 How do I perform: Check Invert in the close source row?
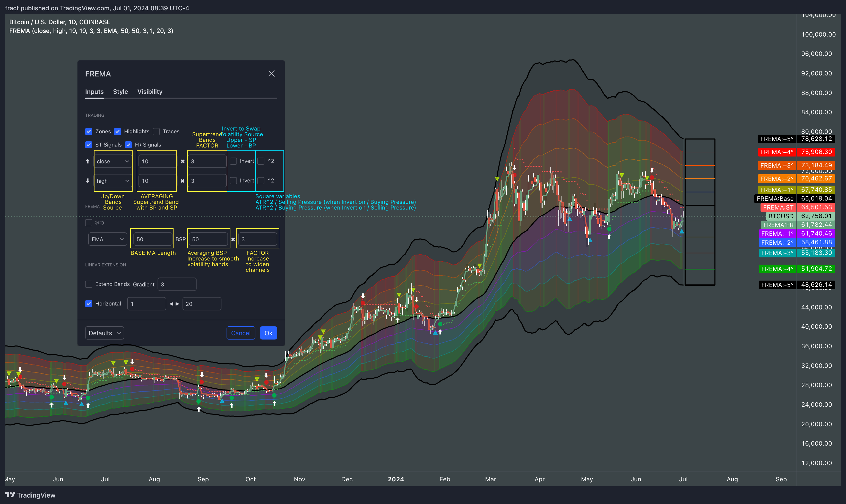tap(233, 161)
